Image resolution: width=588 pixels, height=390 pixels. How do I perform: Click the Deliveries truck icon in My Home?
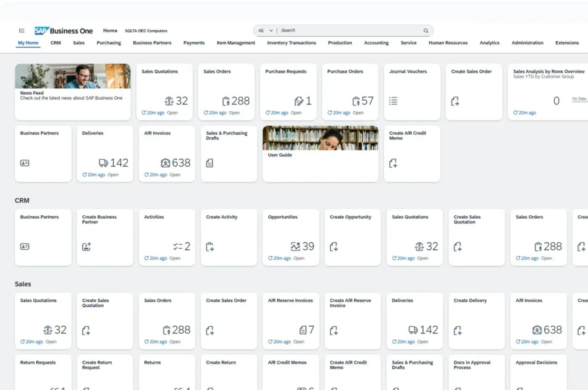[103, 163]
